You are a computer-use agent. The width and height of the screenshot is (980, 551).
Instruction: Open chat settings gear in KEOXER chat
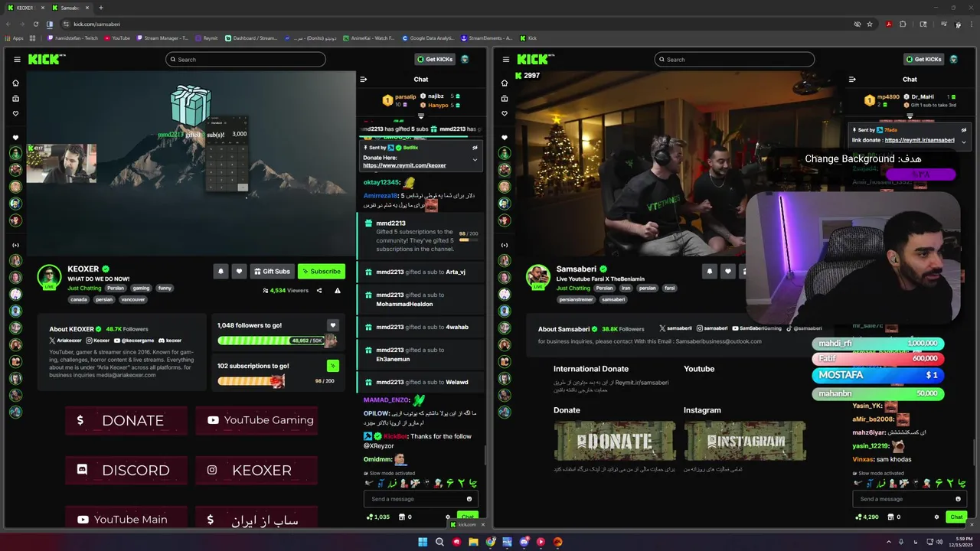click(448, 517)
